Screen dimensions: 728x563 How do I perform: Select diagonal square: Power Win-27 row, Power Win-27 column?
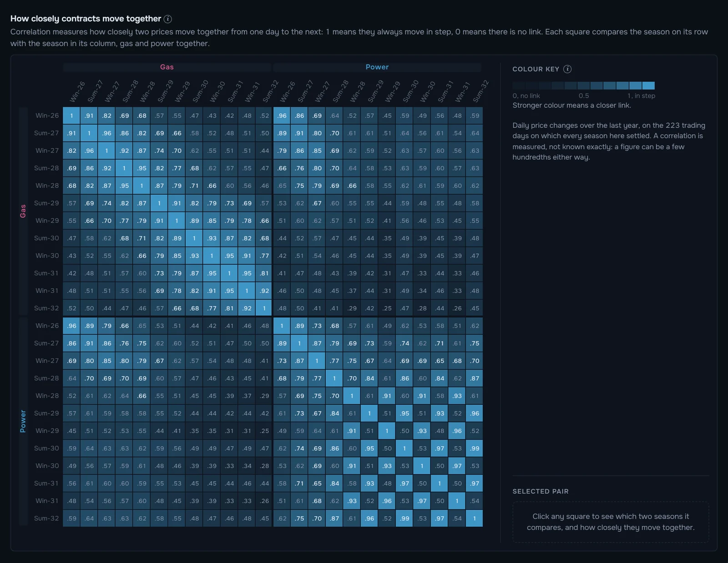click(x=317, y=361)
